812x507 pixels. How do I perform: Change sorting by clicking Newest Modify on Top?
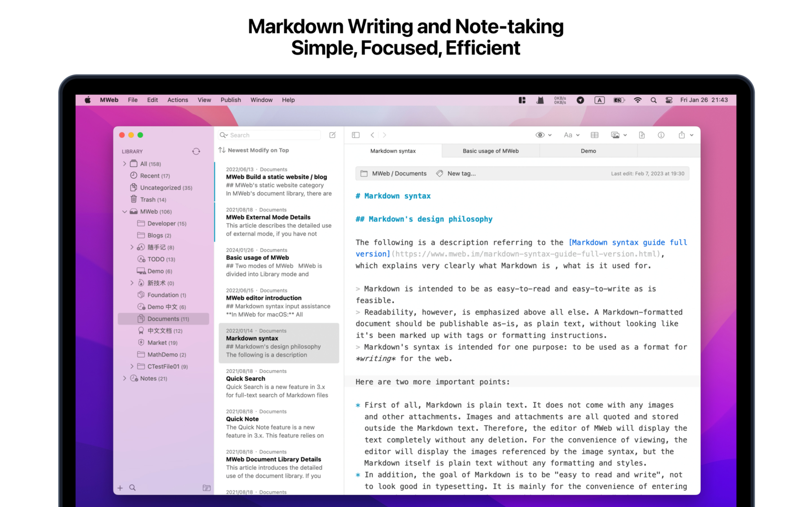pos(258,150)
